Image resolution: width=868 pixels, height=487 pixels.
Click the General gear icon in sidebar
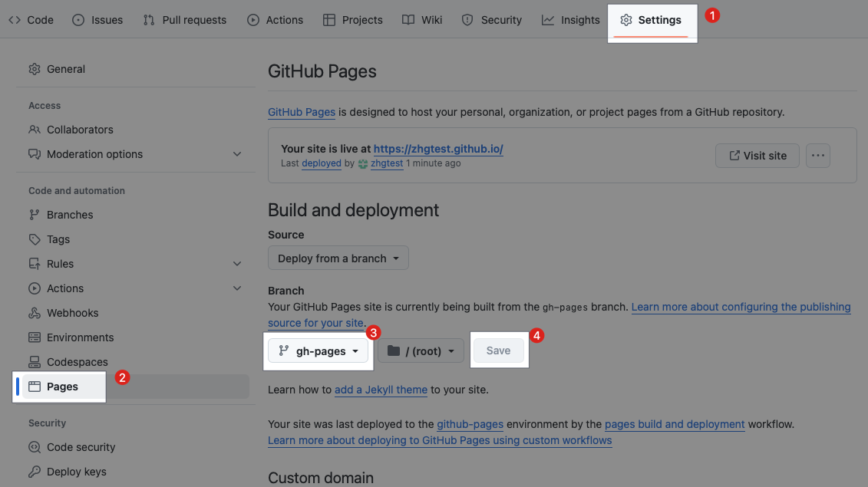pyautogui.click(x=35, y=69)
